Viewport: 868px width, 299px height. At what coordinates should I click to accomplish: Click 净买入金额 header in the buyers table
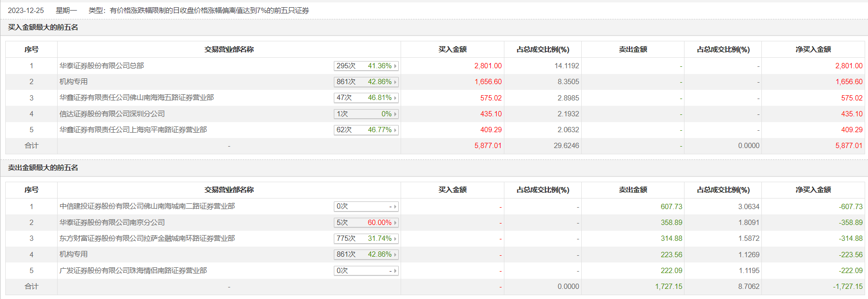tap(813, 50)
